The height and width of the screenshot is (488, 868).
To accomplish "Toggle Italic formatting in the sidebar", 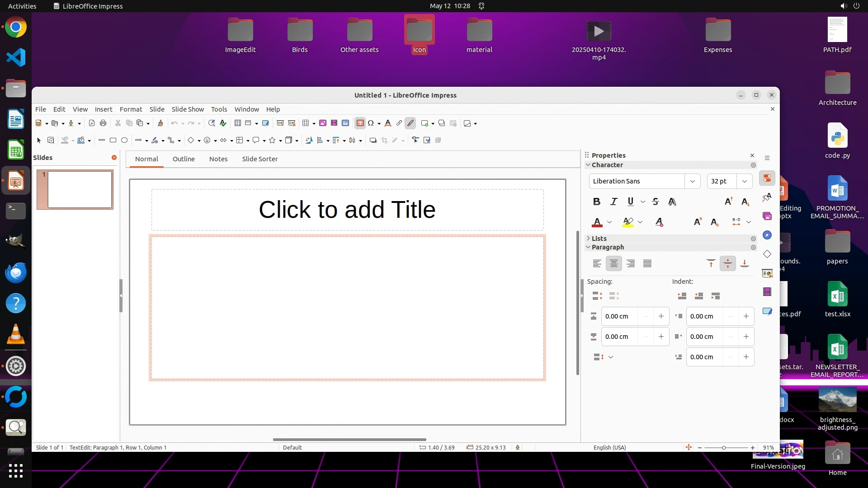I will point(613,202).
